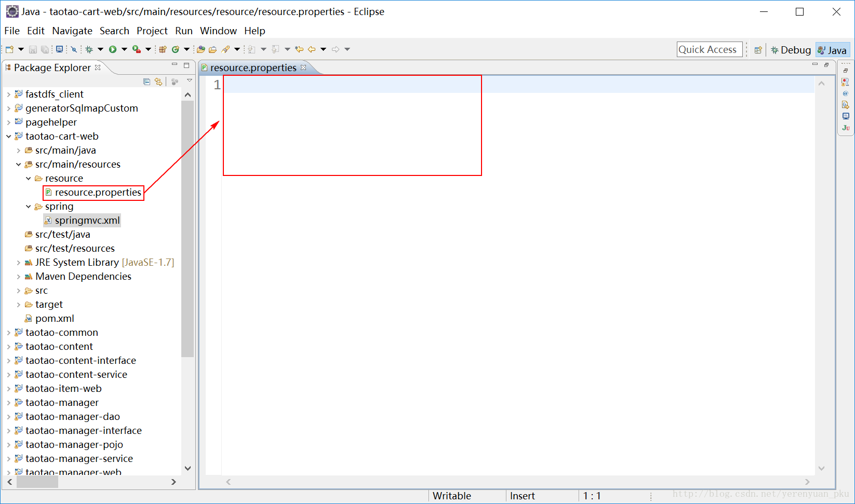
Task: Open the Javadoc @ view icon
Action: (x=846, y=93)
